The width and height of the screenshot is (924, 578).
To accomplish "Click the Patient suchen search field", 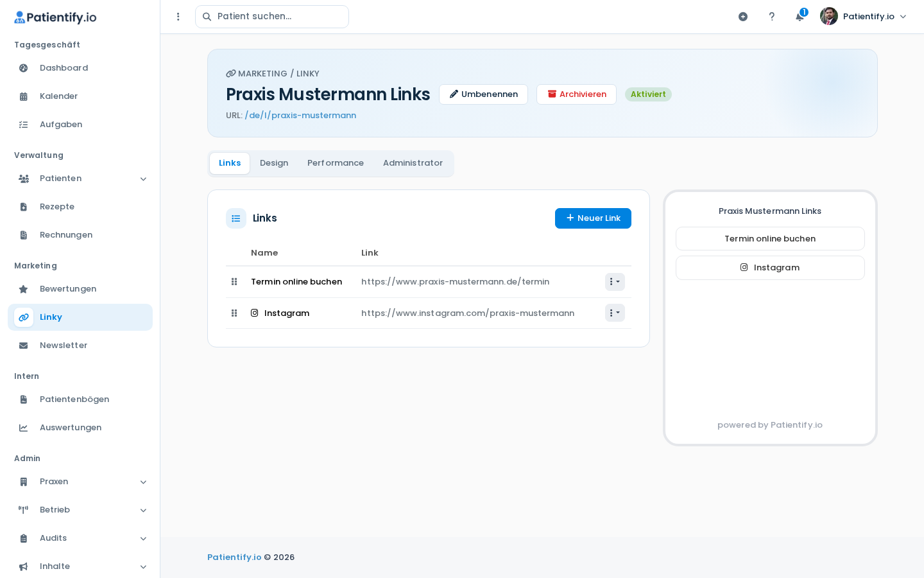I will [272, 17].
